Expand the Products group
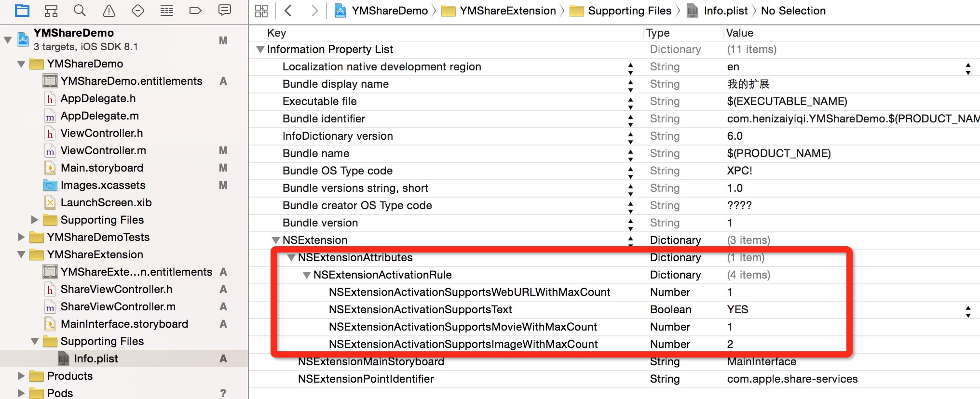This screenshot has width=980, height=399. (x=21, y=376)
